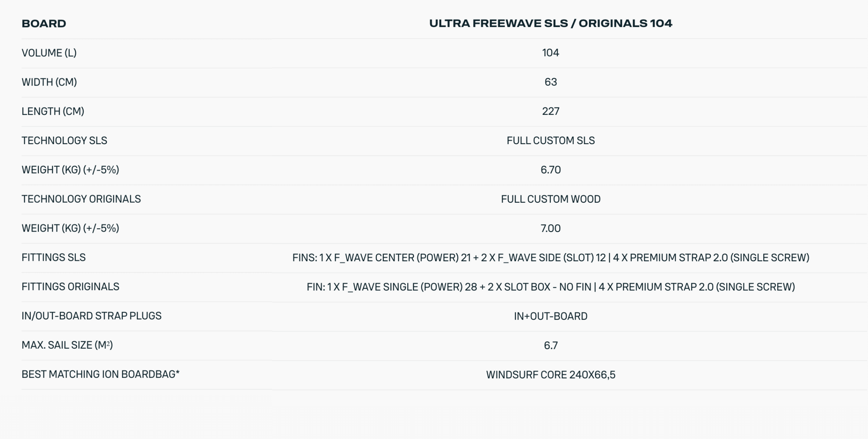Click the LENGTH (CM) row label
Screen dimensions: 868x439
[x=53, y=112]
